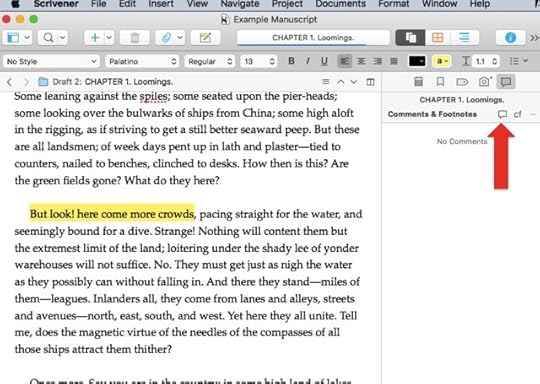This screenshot has height=384, width=540.
Task: Open the Scrivener application menu
Action: [56, 4]
